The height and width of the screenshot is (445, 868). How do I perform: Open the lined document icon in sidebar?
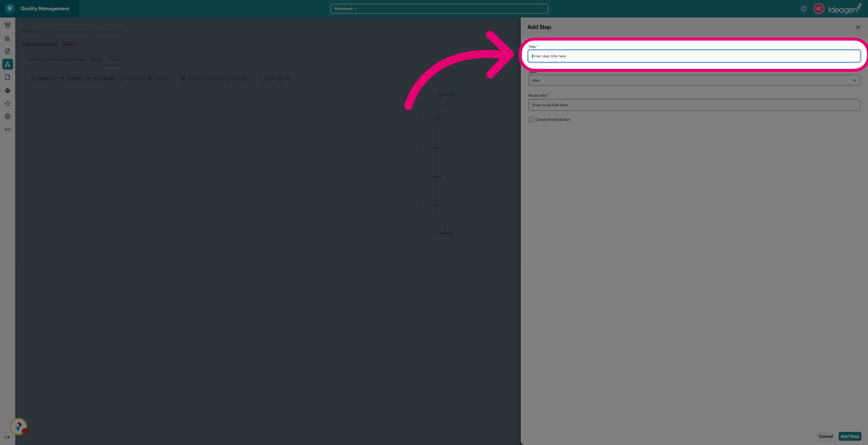click(8, 51)
